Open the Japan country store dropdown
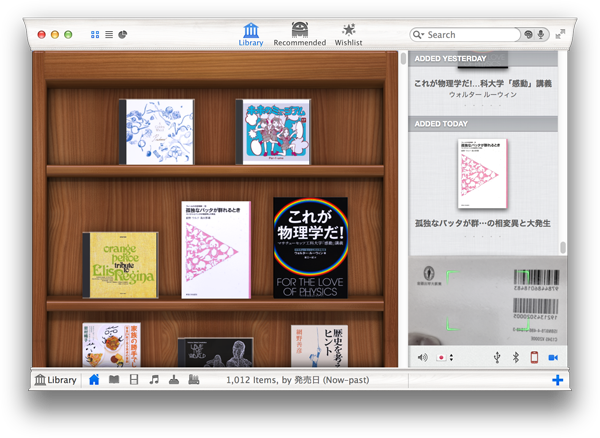The width and height of the screenshot is (600, 438). click(x=445, y=357)
